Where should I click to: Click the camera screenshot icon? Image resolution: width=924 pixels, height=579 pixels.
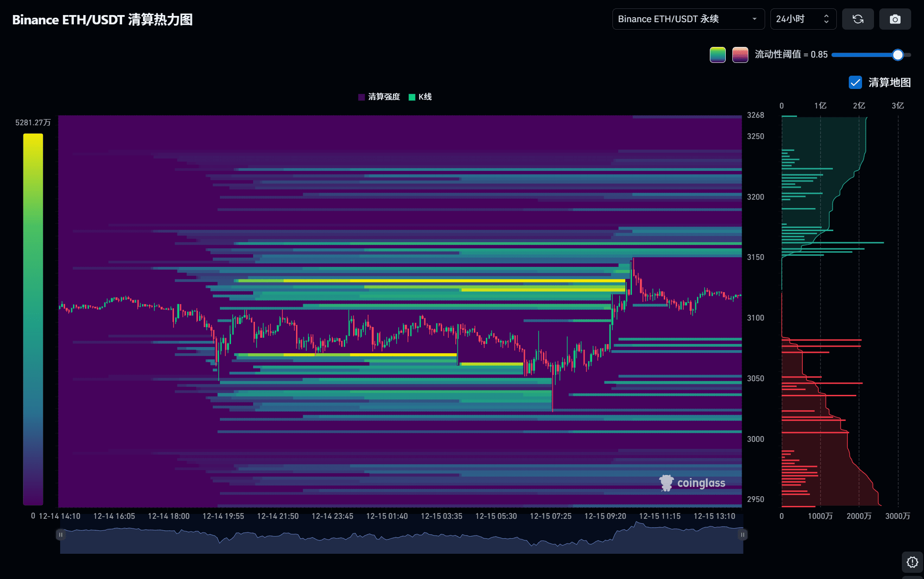pyautogui.click(x=895, y=19)
